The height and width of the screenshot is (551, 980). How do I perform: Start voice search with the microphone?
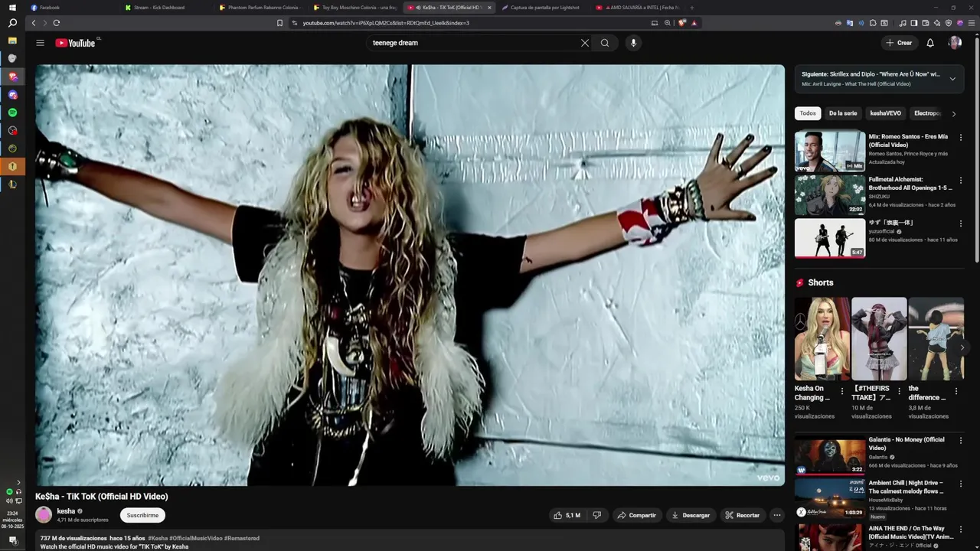633,43
